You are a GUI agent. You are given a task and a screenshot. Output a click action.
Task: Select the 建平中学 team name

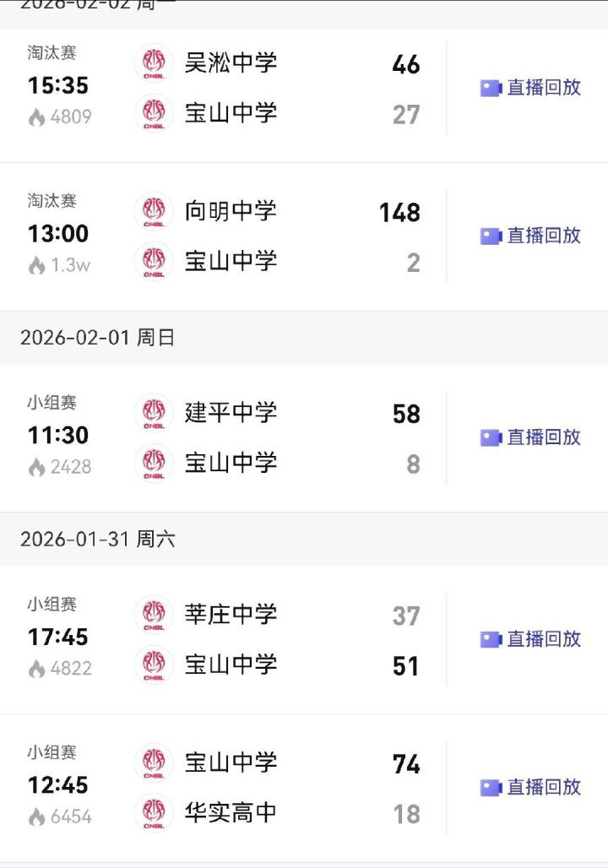[x=231, y=412]
